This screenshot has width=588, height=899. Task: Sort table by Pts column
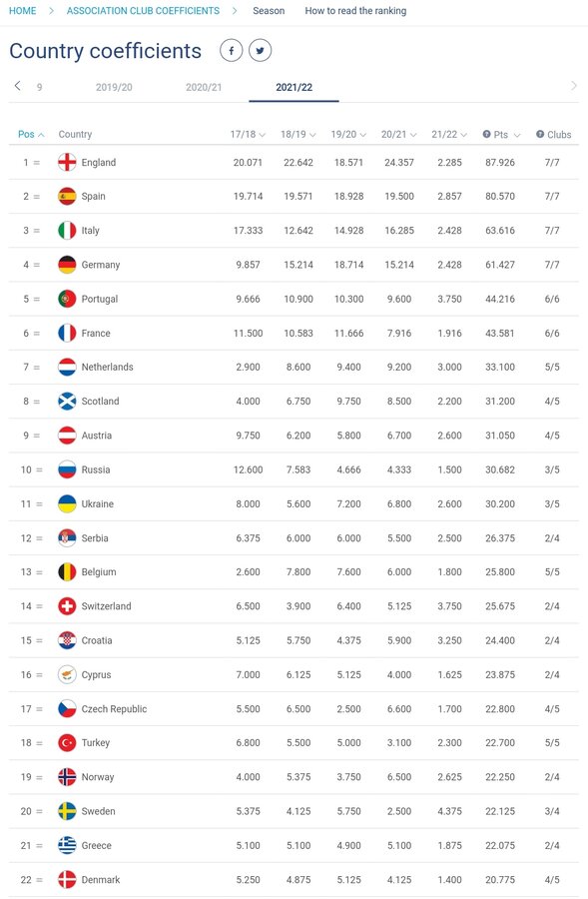click(x=506, y=134)
